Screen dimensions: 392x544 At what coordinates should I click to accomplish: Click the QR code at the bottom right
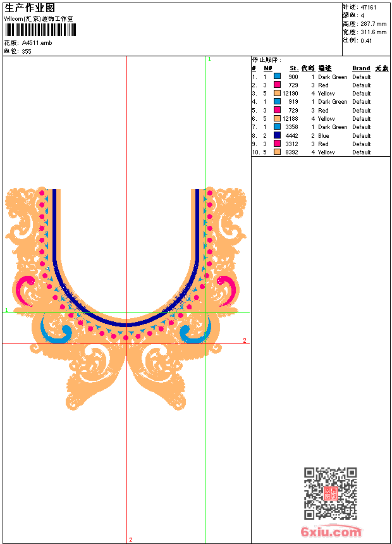330,493
